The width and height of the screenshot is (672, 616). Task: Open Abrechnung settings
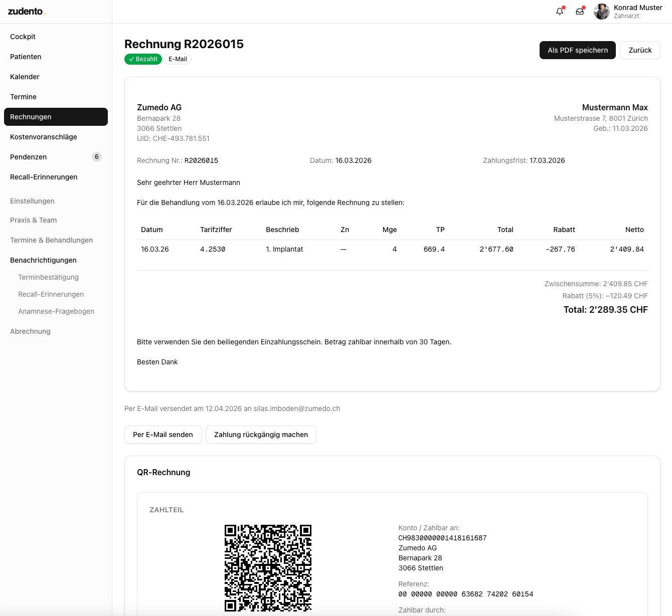56,331
